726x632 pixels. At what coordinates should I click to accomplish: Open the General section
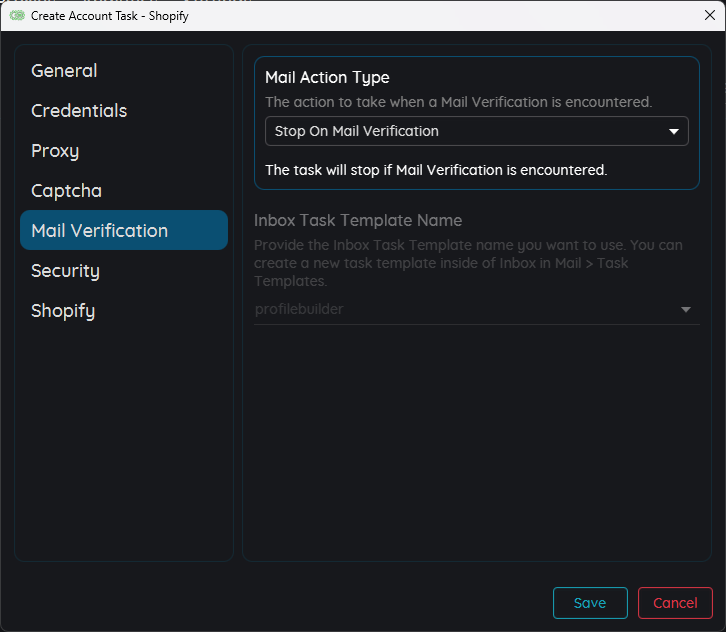pyautogui.click(x=64, y=71)
